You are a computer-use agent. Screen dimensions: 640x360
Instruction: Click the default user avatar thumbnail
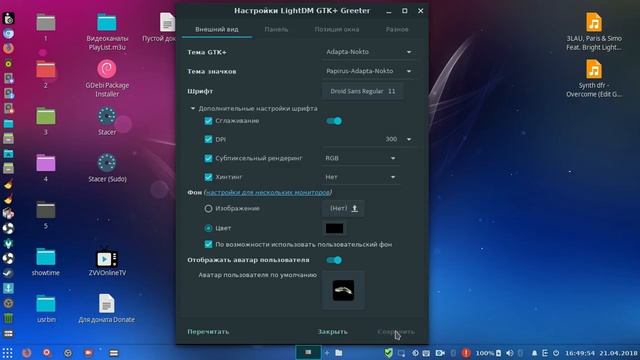click(343, 290)
